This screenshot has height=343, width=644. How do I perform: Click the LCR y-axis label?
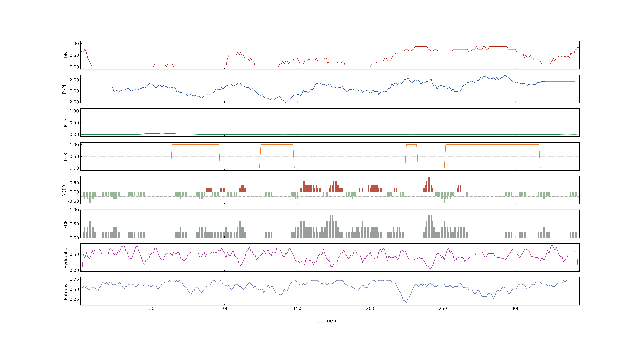[66, 157]
